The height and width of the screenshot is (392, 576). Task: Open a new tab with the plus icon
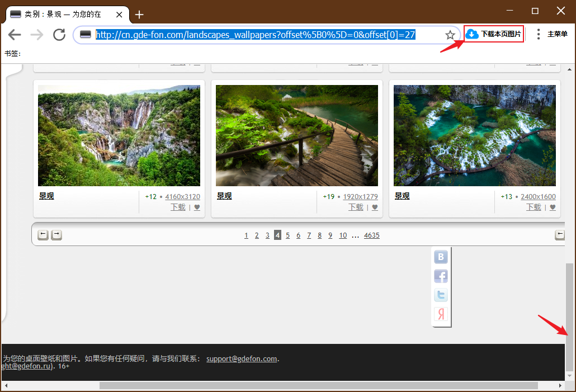pos(139,15)
